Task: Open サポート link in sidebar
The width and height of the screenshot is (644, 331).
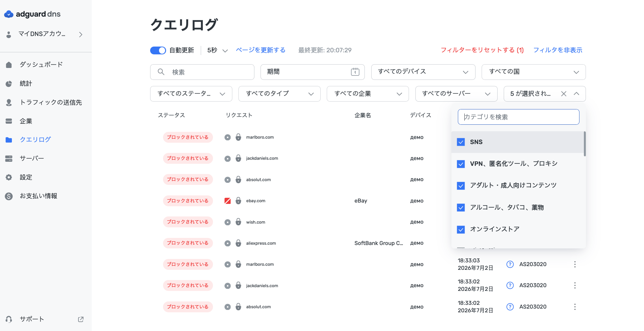Action: (x=32, y=319)
